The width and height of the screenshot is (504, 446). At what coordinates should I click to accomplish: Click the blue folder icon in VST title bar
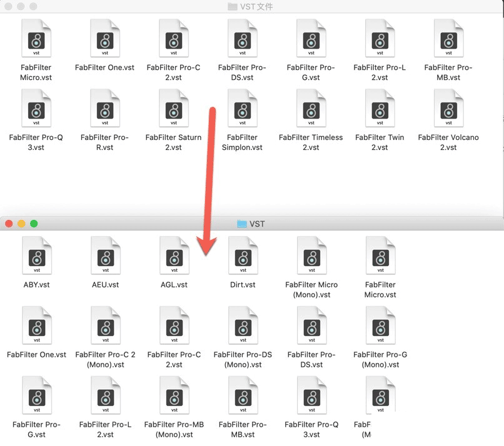tap(242, 224)
